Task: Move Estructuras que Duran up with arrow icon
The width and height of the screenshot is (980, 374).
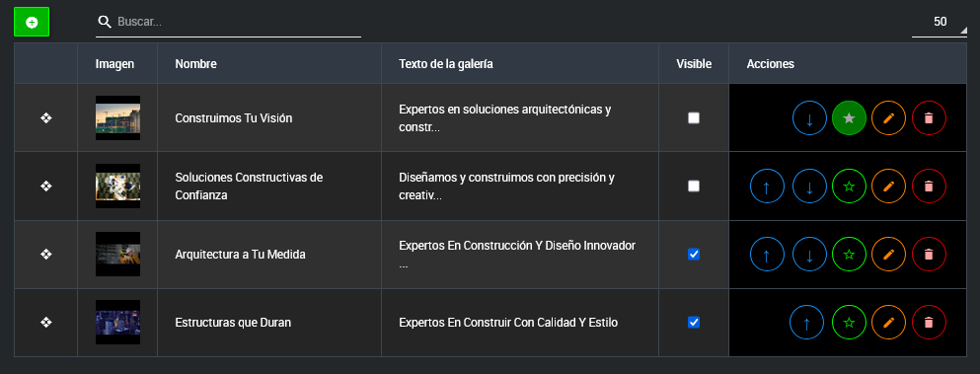Action: (806, 323)
